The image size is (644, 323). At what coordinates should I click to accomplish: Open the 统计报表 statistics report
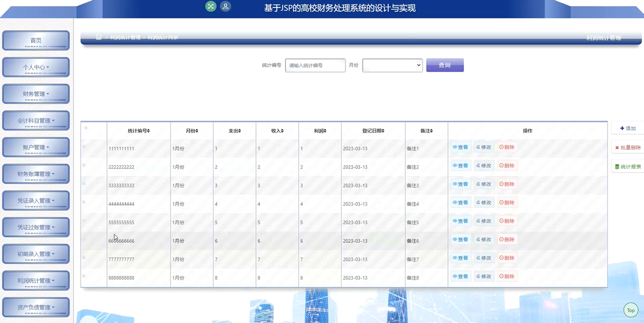(628, 167)
